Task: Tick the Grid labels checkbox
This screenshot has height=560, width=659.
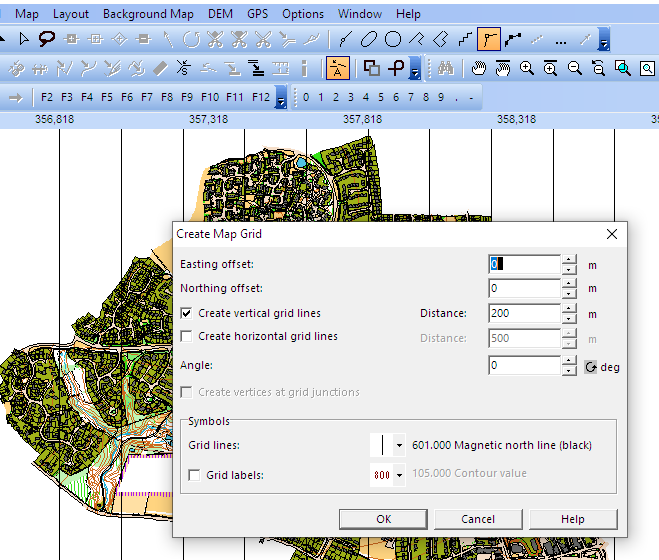Action: pos(195,475)
